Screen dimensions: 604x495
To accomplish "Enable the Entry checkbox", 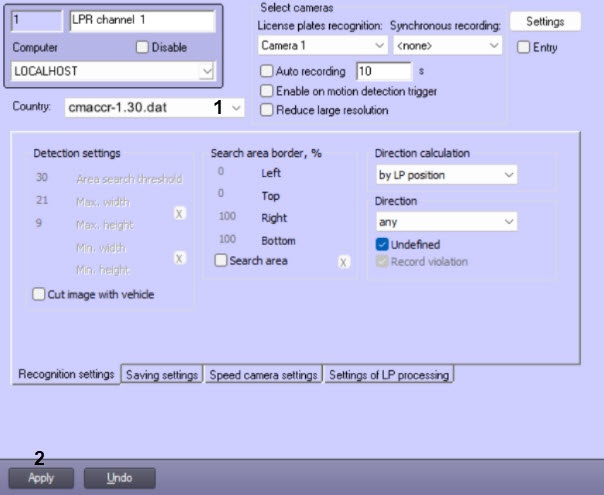I will point(523,47).
